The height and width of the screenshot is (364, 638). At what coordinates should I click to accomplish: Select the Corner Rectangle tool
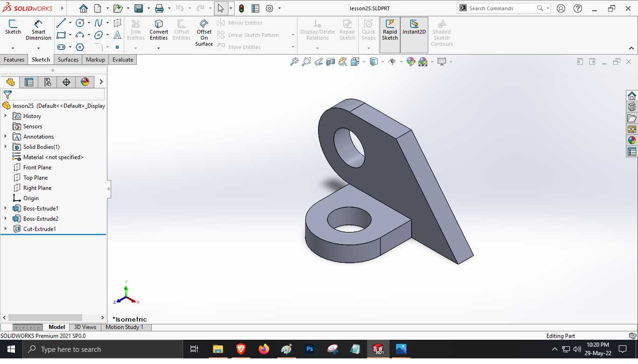[61, 35]
